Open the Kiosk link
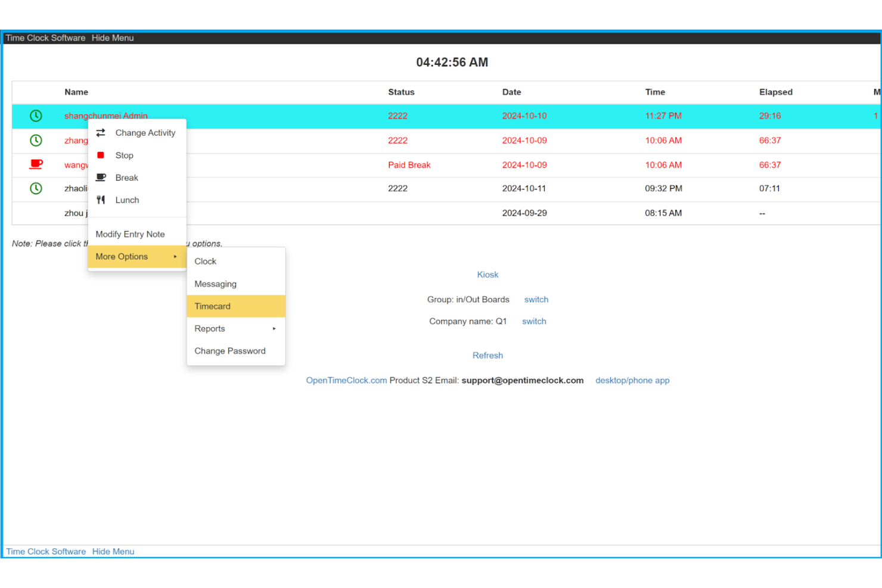Viewport: 882px width, 588px height. tap(487, 274)
